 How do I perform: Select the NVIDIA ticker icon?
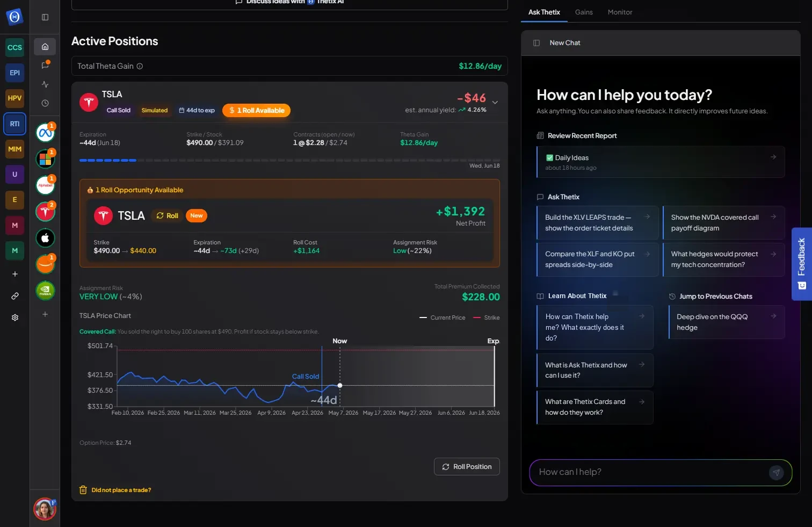(46, 291)
